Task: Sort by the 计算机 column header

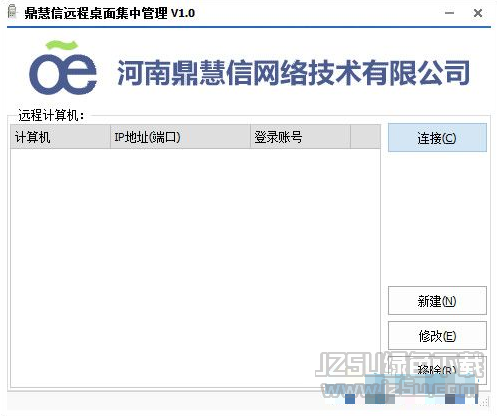Action: 60,137
